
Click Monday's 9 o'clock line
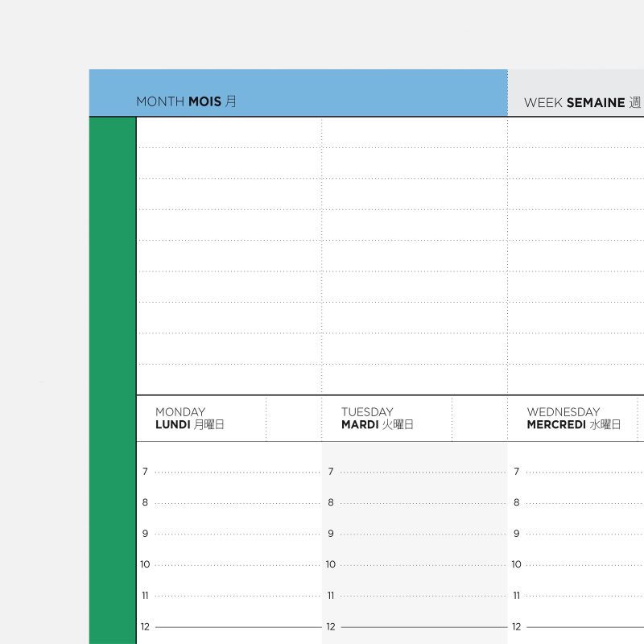tap(237, 534)
